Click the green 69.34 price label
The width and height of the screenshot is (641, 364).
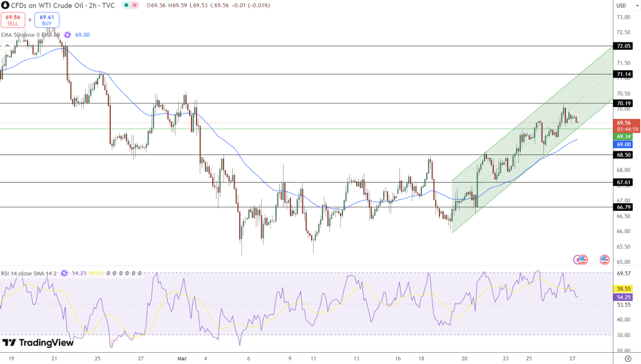623,136
